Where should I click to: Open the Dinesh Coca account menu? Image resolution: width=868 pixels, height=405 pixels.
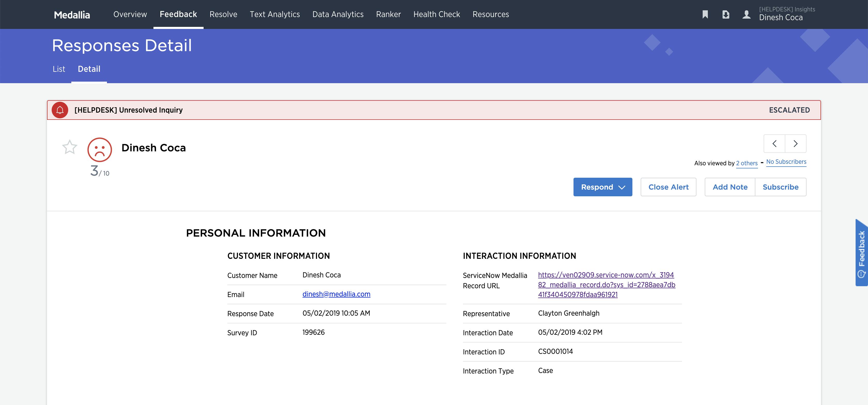pyautogui.click(x=781, y=18)
